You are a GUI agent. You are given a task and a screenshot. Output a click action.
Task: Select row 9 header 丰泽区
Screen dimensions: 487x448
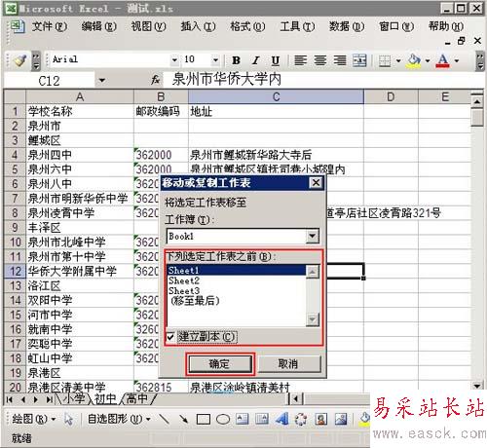coord(15,228)
